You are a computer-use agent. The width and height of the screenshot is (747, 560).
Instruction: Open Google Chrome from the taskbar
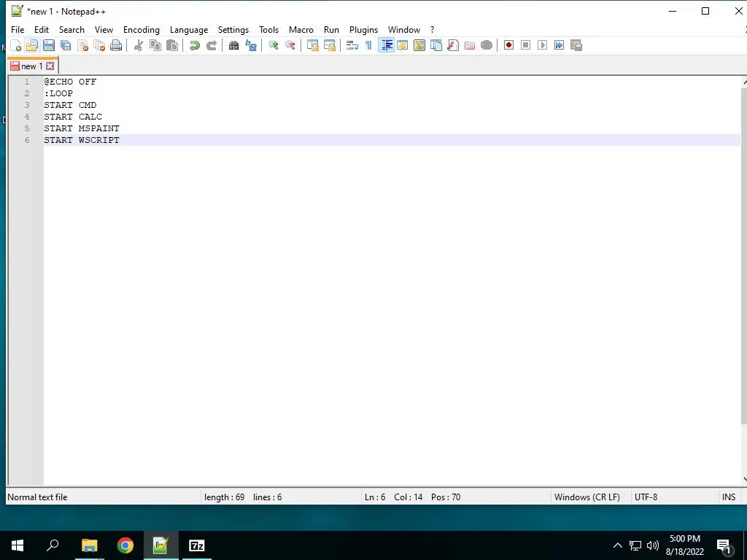(125, 545)
